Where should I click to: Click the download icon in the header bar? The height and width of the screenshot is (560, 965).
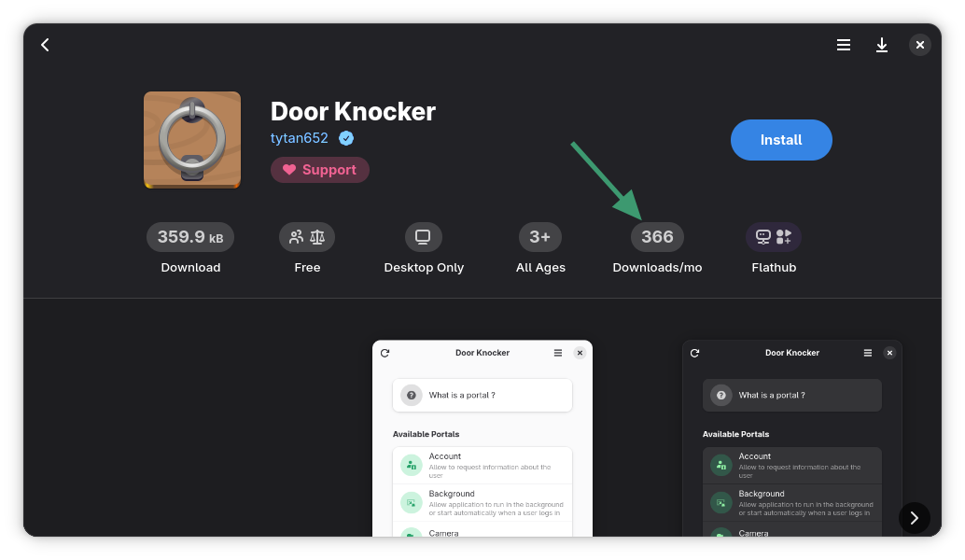click(882, 44)
